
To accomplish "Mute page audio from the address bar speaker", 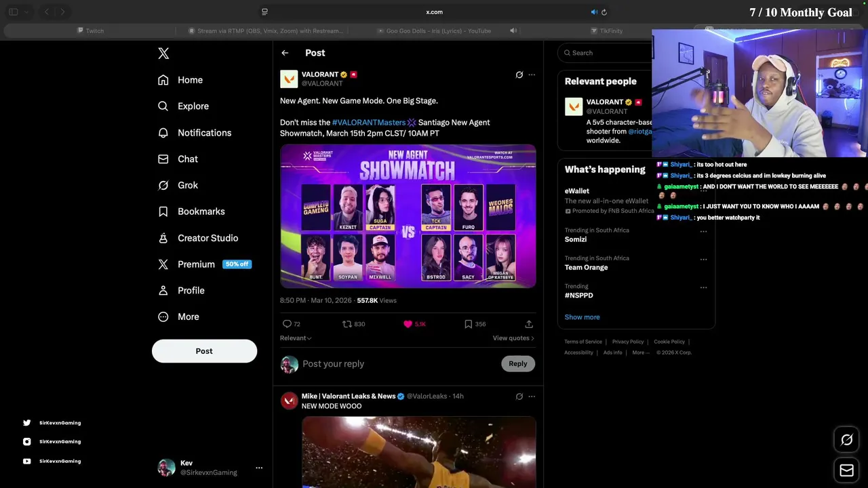I will pos(594,12).
